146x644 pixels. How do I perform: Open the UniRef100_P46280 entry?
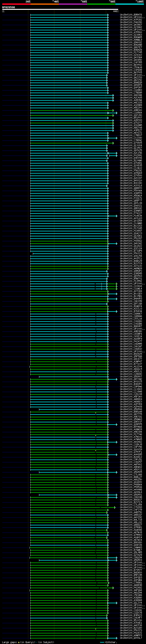click(131, 22)
